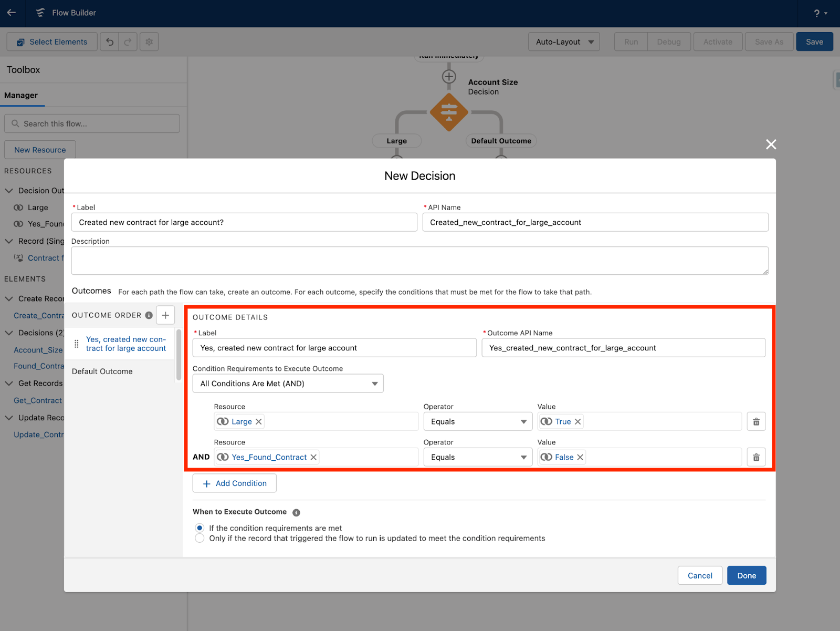Select 'If the condition requirements are met' option
840x631 pixels.
click(199, 528)
